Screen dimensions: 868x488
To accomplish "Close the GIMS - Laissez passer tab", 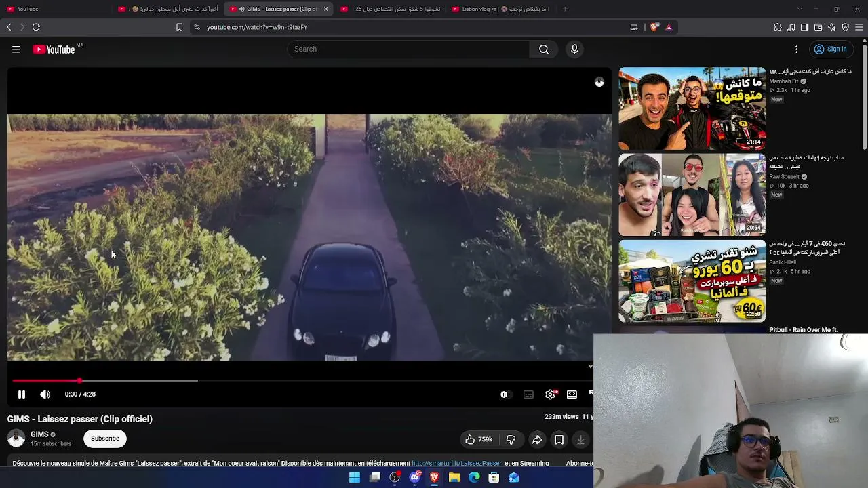I will [325, 9].
